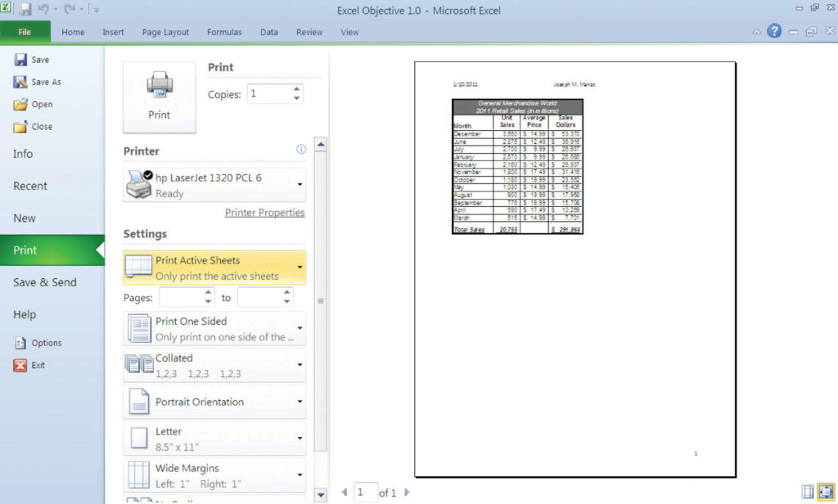The width and height of the screenshot is (838, 504).
Task: Select New in Backstage menu
Action: coord(52,218)
